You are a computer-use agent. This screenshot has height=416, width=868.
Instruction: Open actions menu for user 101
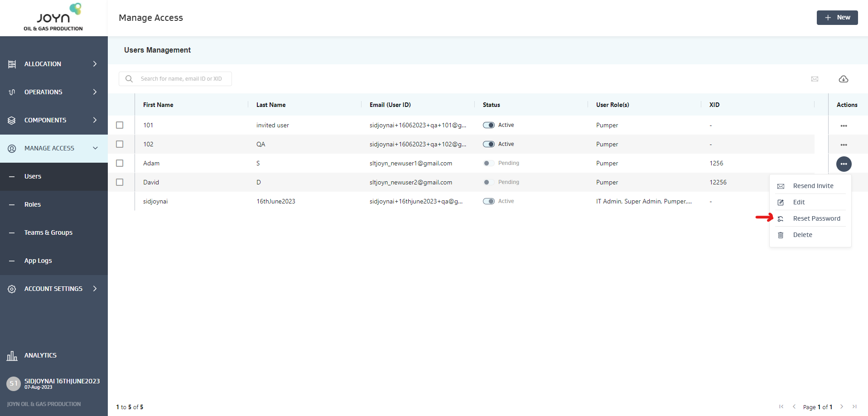pos(844,126)
